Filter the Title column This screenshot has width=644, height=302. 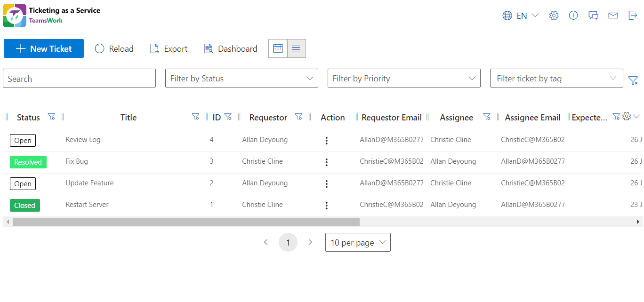click(196, 117)
